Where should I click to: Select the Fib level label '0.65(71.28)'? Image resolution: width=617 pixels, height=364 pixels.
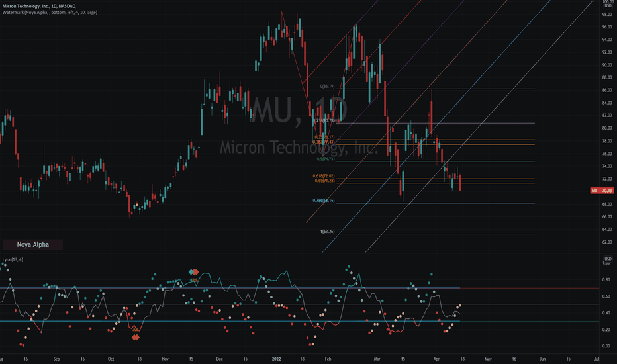(x=324, y=181)
